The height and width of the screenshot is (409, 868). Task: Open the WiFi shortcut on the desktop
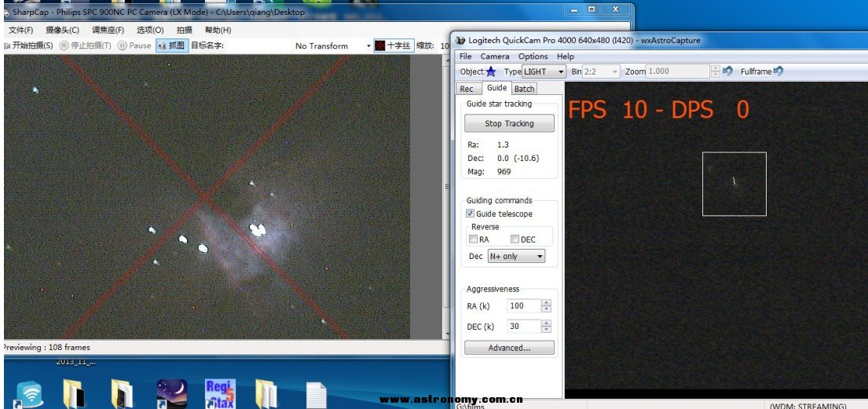29,393
